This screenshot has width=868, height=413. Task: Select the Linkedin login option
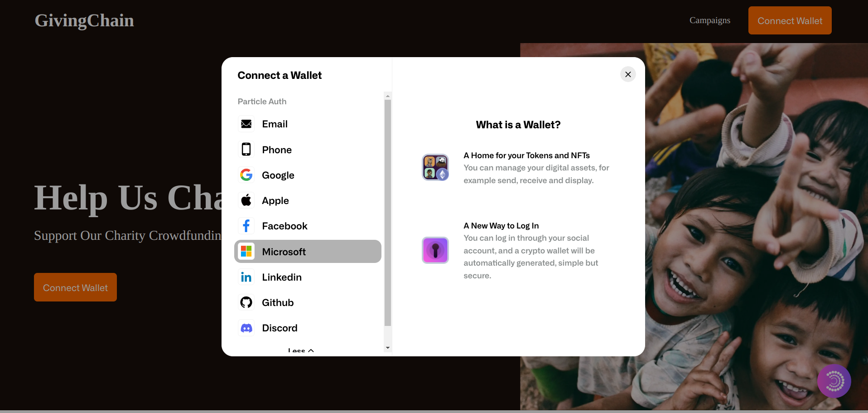point(308,277)
